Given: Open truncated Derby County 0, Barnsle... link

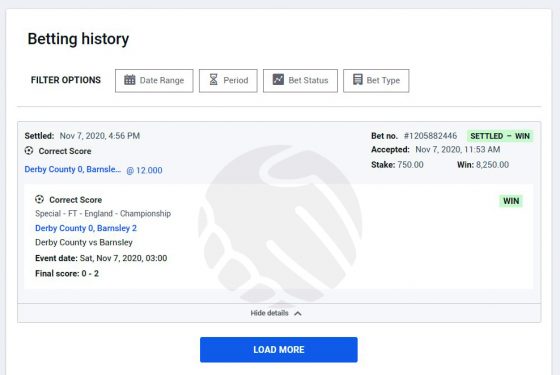Looking at the screenshot, I should coord(73,169).
